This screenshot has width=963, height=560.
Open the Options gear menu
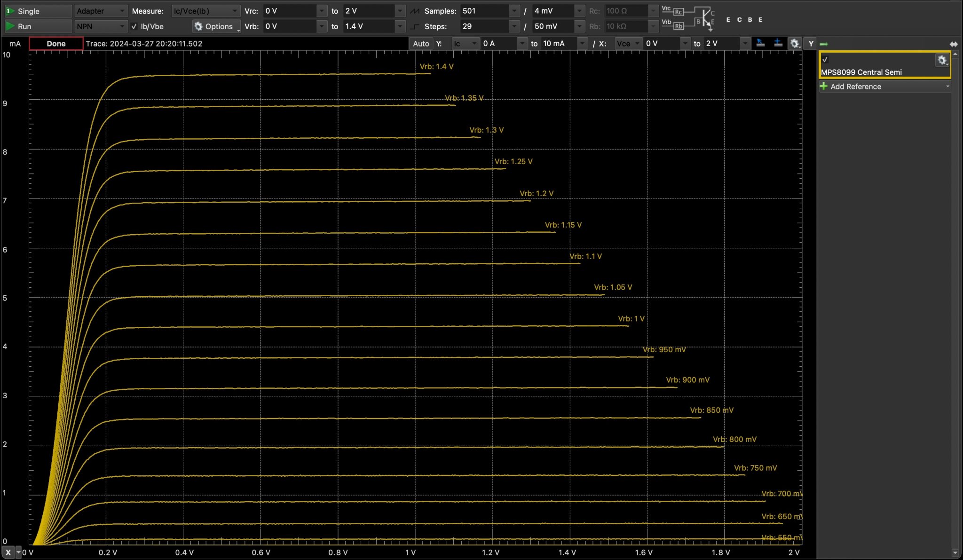tap(216, 26)
